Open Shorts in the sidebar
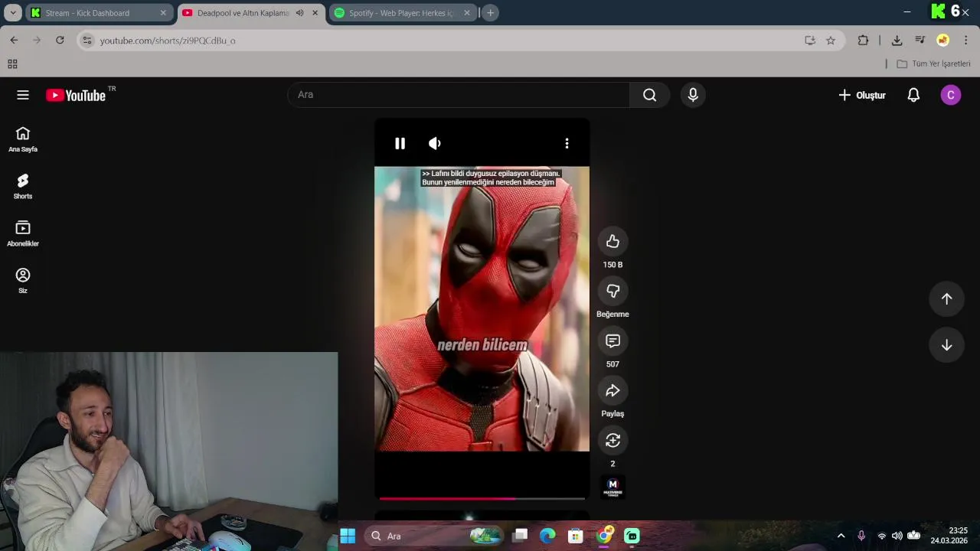The image size is (980, 551). coord(23,187)
